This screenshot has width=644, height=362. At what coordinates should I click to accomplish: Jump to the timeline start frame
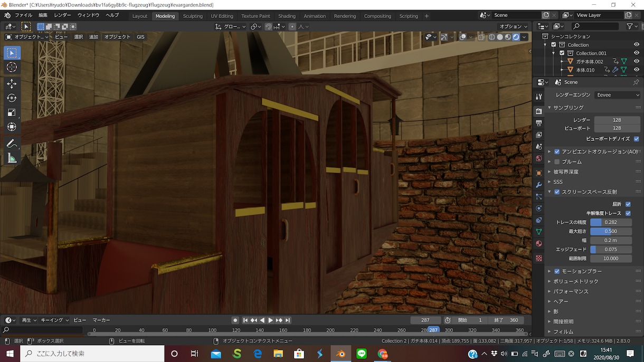click(x=245, y=320)
